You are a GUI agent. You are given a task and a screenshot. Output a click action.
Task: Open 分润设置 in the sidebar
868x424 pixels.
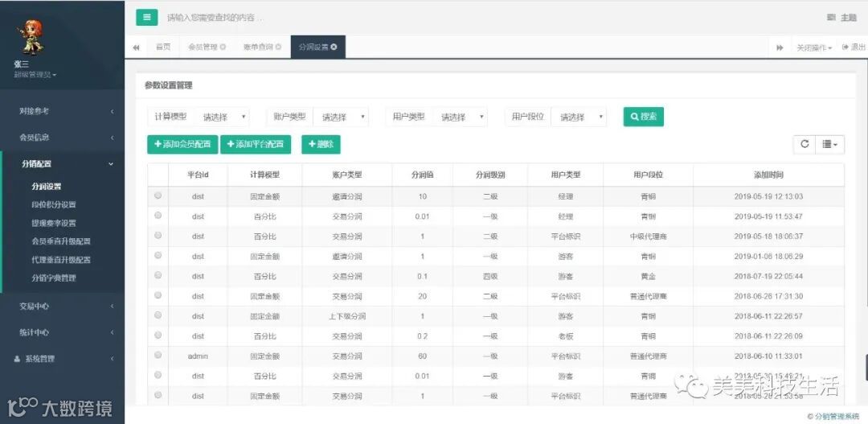click(x=47, y=187)
